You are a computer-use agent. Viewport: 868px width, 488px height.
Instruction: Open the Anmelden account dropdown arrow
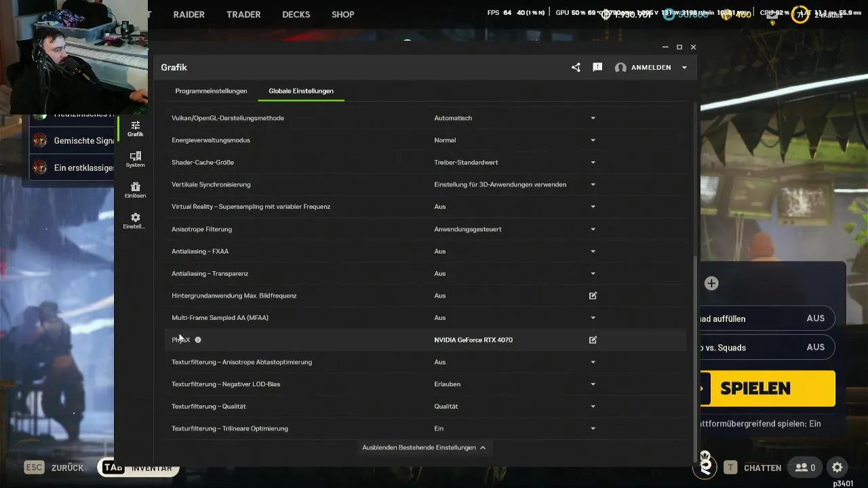[684, 68]
